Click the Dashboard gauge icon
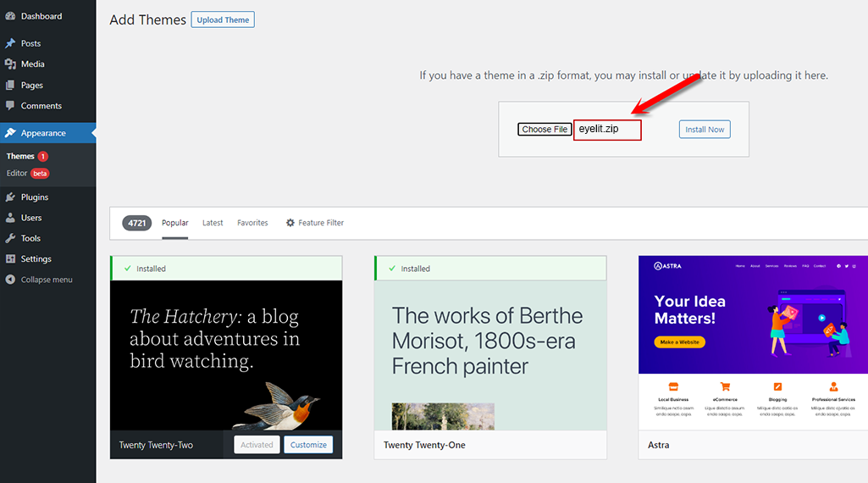The height and width of the screenshot is (483, 868). click(x=10, y=16)
